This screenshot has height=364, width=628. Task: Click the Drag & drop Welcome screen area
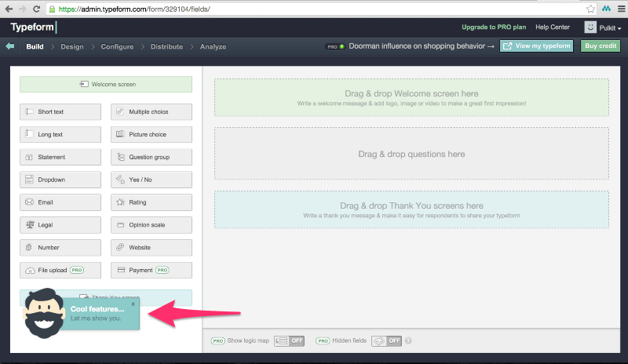pos(411,98)
